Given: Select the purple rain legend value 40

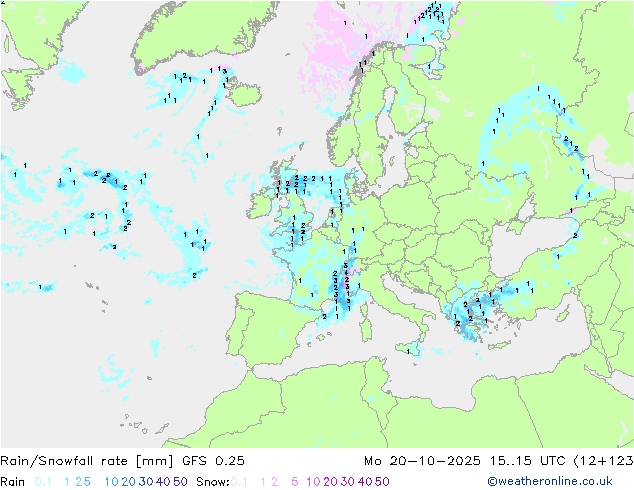Looking at the screenshot, I should point(163,482).
